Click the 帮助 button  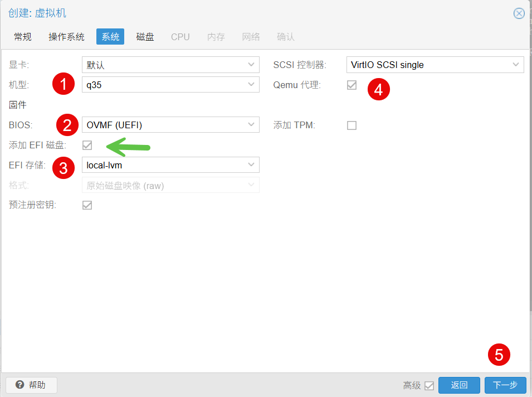31,385
